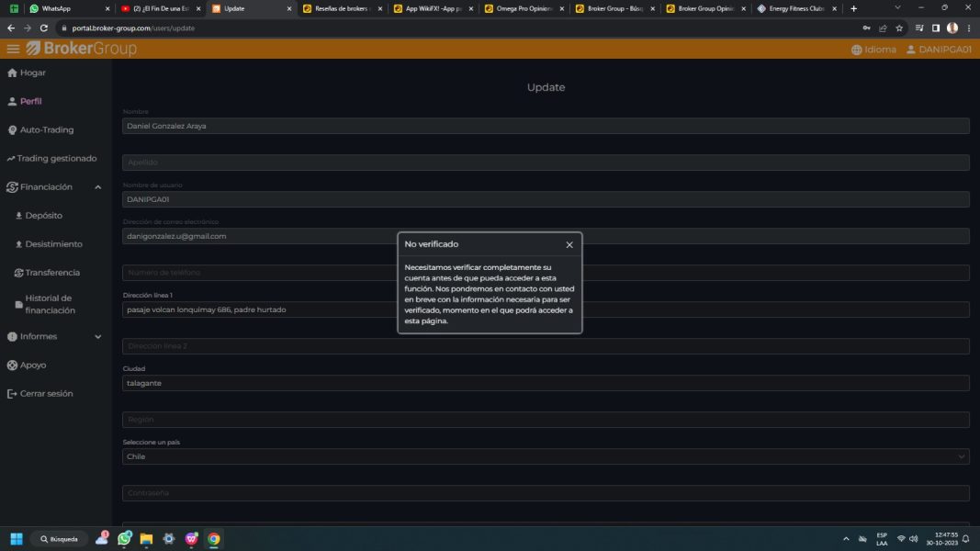The width and height of the screenshot is (980, 551).
Task: Open the DANIPGA01 user account menu
Action: (939, 50)
